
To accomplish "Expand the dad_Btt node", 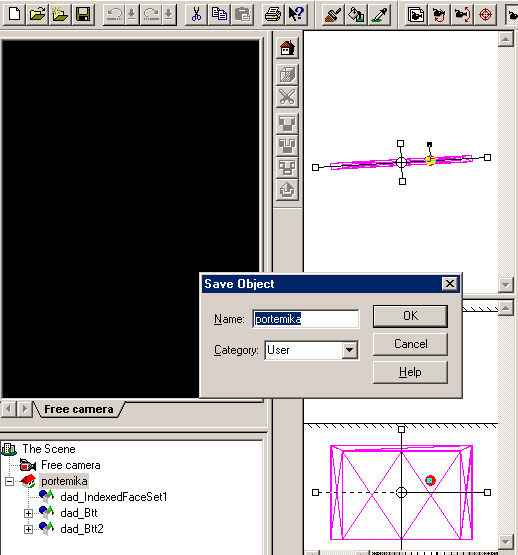I will coord(28,513).
